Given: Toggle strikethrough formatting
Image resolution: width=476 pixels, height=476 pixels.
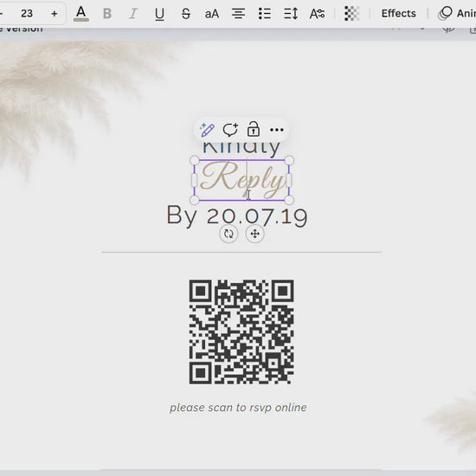Looking at the screenshot, I should tap(186, 14).
